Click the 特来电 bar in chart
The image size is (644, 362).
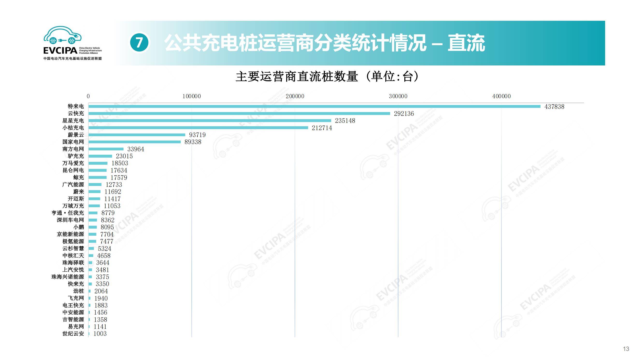[314, 106]
